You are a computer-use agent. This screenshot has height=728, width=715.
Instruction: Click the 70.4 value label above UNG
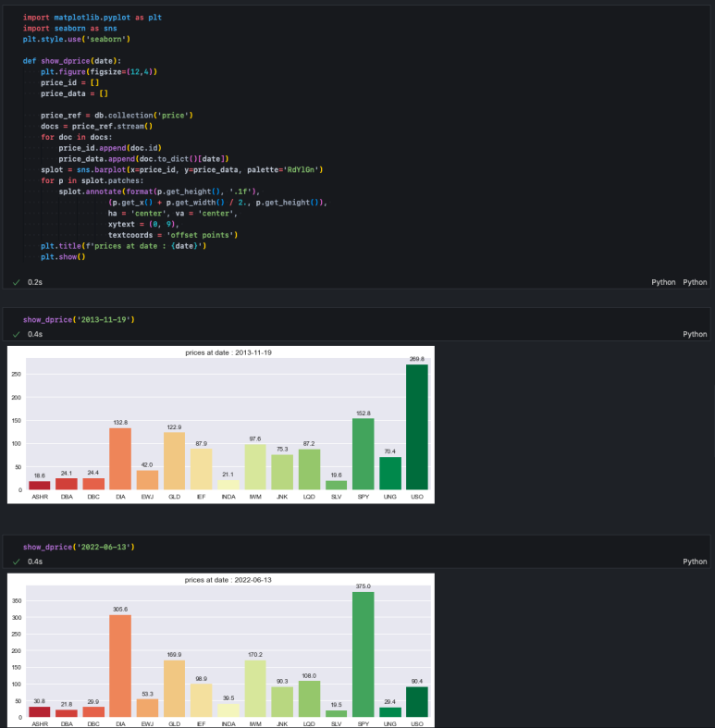(390, 451)
